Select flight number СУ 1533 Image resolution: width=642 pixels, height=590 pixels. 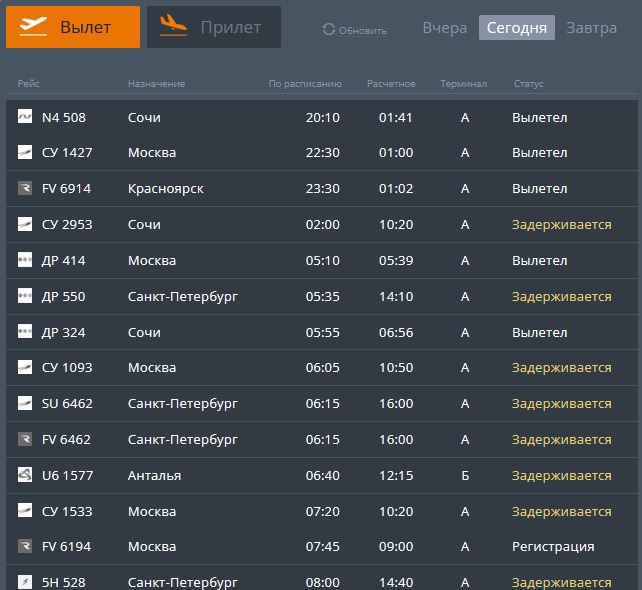pyautogui.click(x=67, y=512)
